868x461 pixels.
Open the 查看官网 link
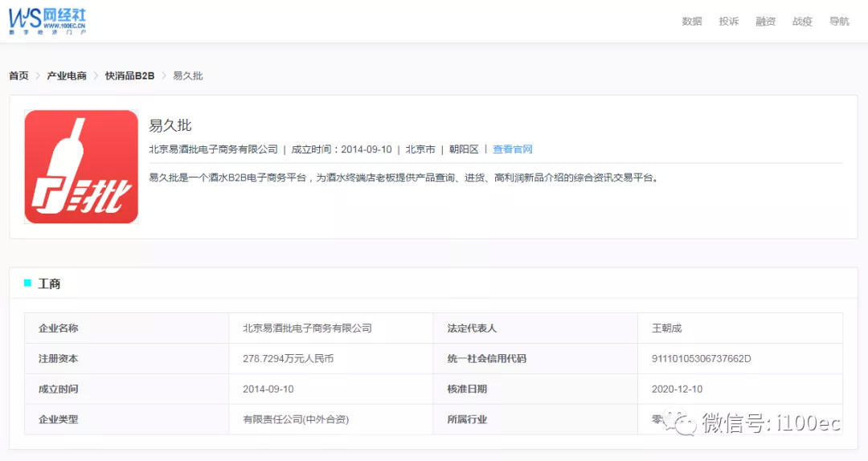pos(513,149)
